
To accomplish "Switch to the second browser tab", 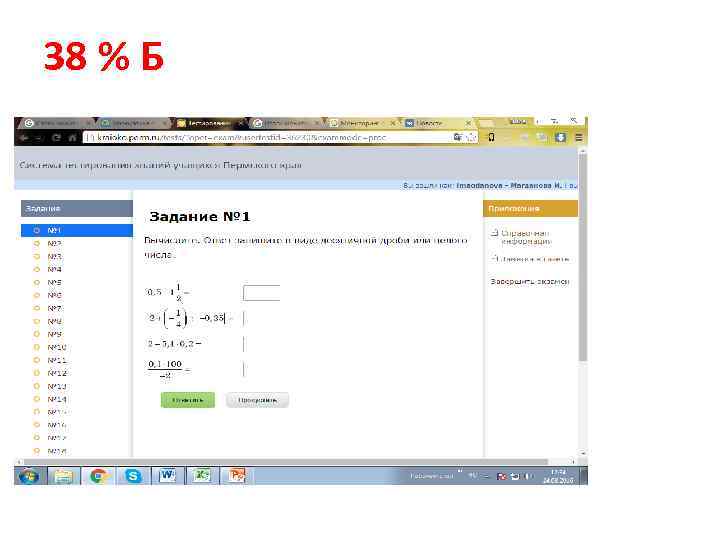I will 132,123.
